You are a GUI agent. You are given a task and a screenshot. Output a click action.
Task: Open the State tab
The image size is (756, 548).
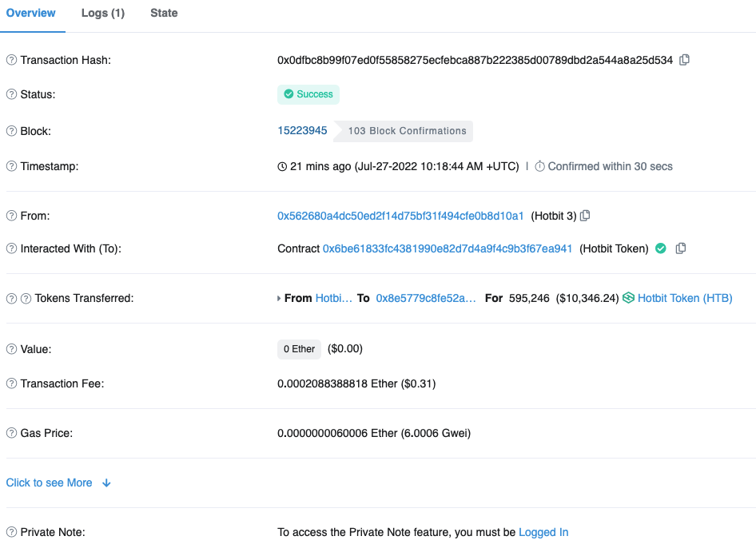pyautogui.click(x=164, y=14)
